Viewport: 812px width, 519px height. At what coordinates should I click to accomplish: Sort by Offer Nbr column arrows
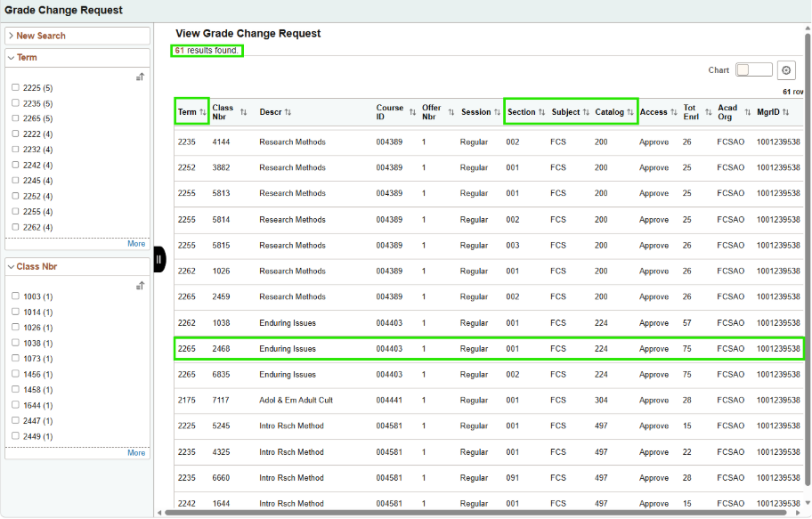coord(451,112)
